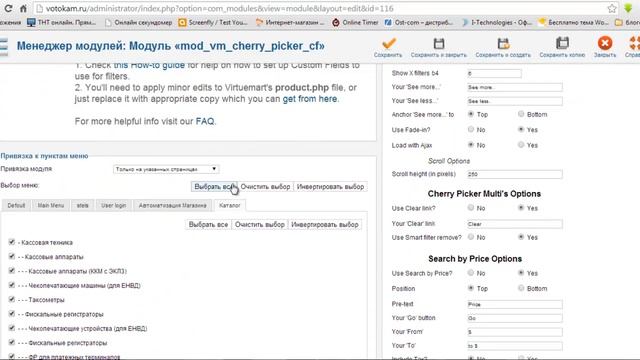Click Очистить выбор inside Каталог tab
This screenshot has height=360, width=640.
point(260,224)
